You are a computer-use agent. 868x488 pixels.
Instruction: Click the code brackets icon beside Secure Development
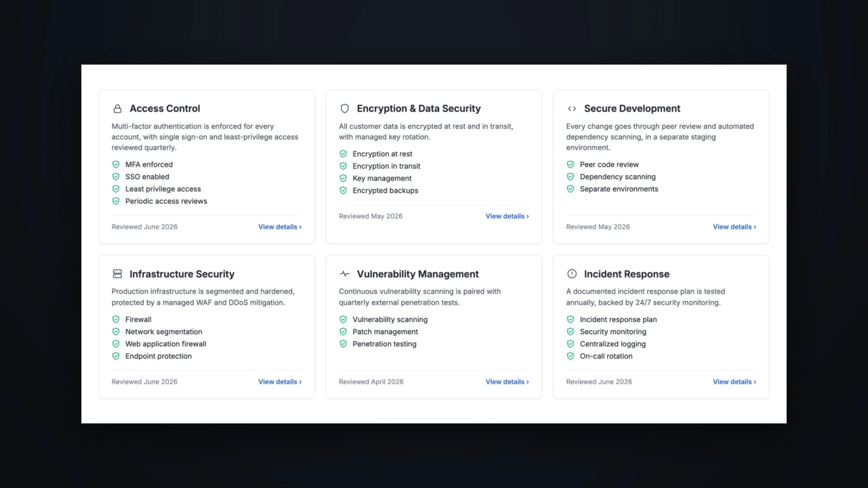click(x=572, y=109)
